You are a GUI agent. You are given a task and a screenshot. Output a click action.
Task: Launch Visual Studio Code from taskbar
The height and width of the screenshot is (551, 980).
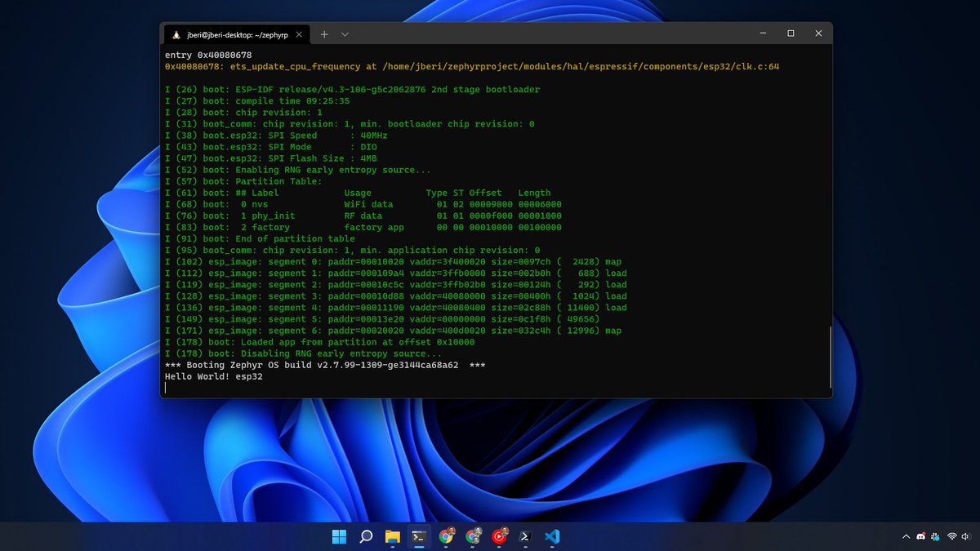coord(552,536)
